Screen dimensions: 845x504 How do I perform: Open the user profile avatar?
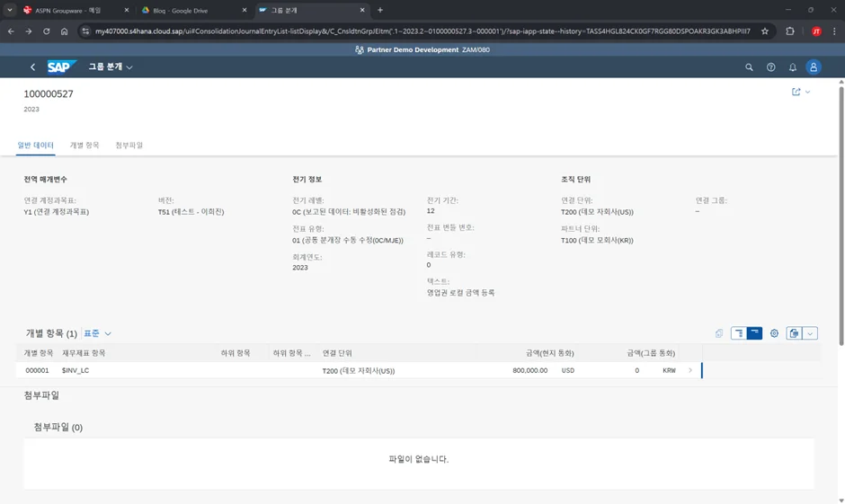814,67
